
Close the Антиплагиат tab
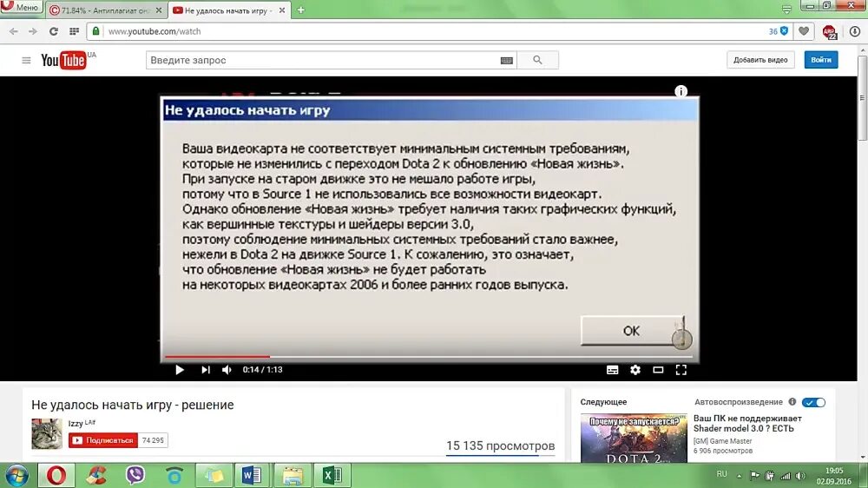pyautogui.click(x=159, y=10)
